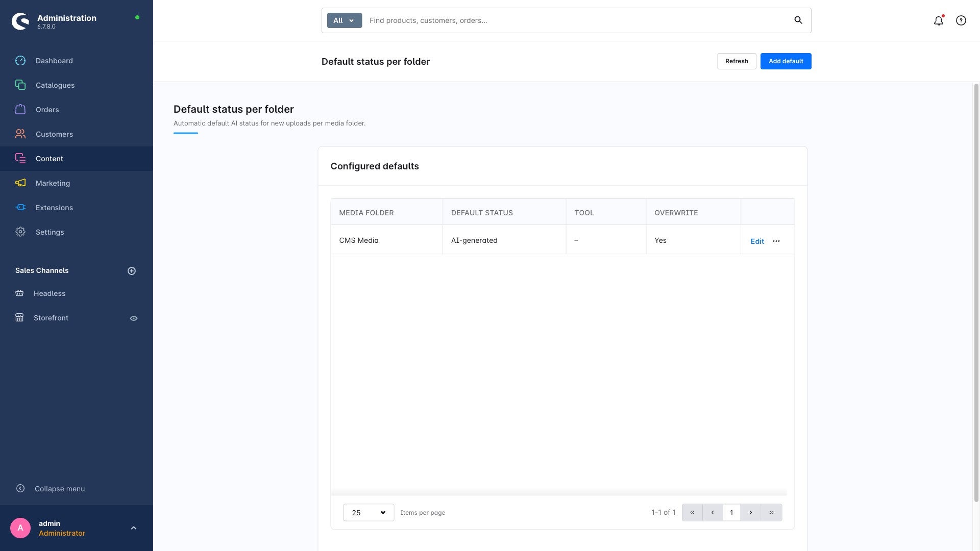Go to previous page of results
Image resolution: width=980 pixels, height=551 pixels.
coord(713,513)
